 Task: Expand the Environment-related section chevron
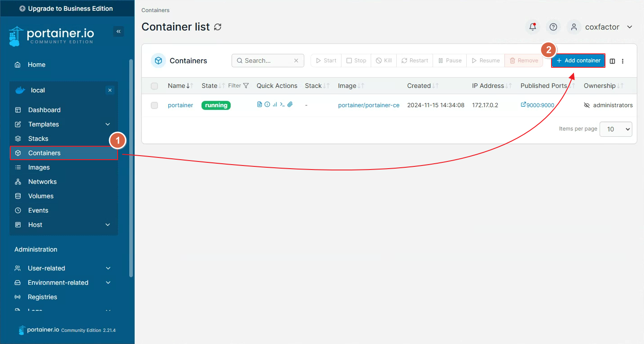pos(108,283)
